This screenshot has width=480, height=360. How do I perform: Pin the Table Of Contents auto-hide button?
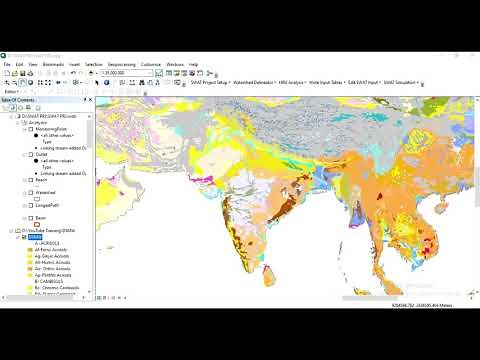coord(85,100)
